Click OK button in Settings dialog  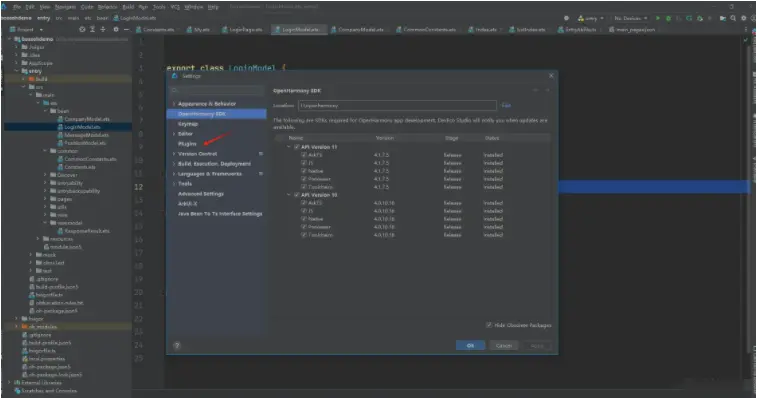(x=470, y=345)
